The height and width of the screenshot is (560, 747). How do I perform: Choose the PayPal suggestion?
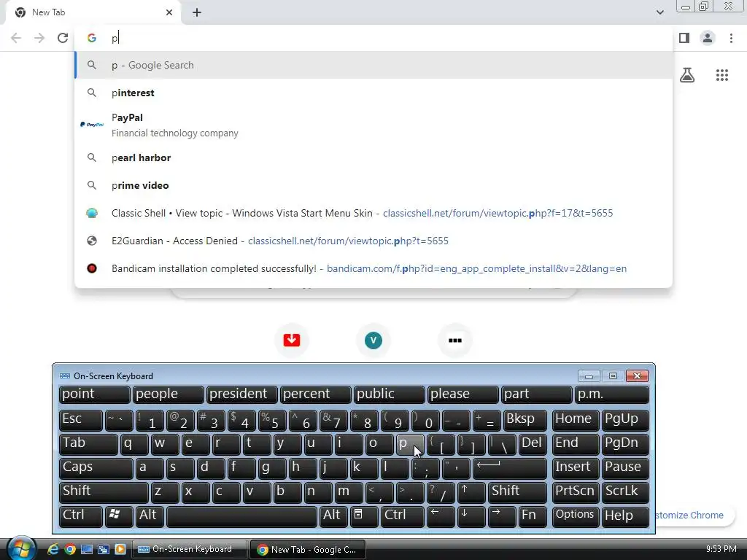[373, 125]
